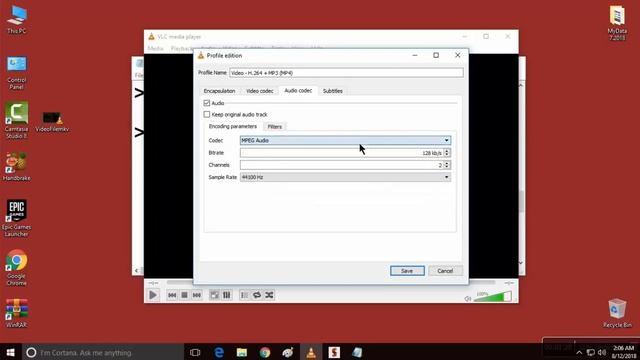Click Save in Profile edition
The width and height of the screenshot is (640, 360).
point(407,271)
